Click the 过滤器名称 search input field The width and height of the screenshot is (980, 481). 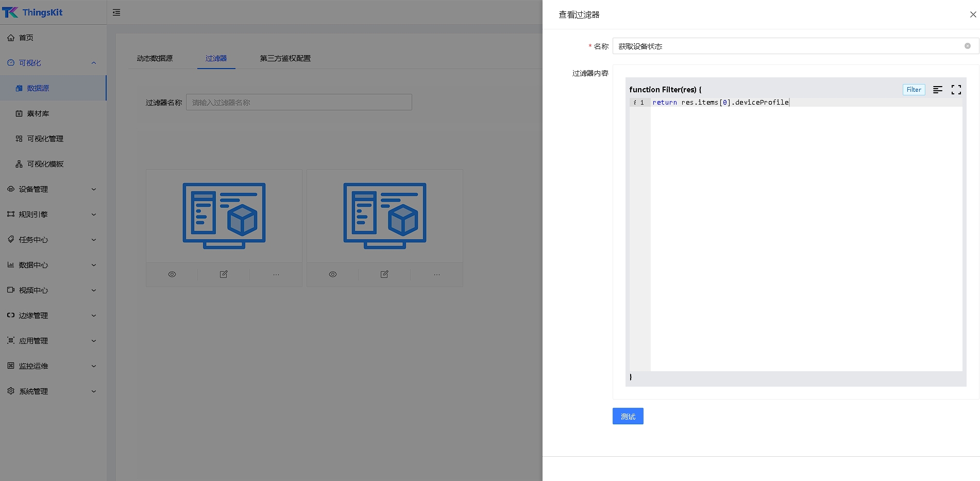pos(299,103)
